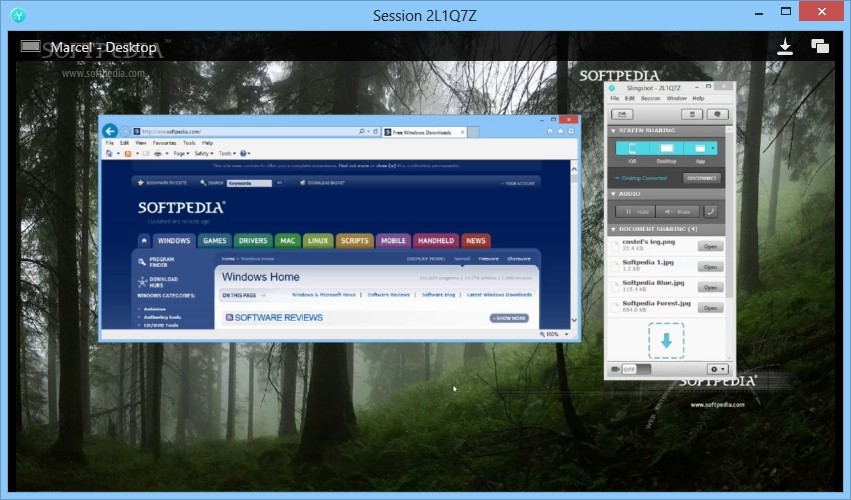
Task: Open Slingshot Help menu
Action: (x=698, y=99)
